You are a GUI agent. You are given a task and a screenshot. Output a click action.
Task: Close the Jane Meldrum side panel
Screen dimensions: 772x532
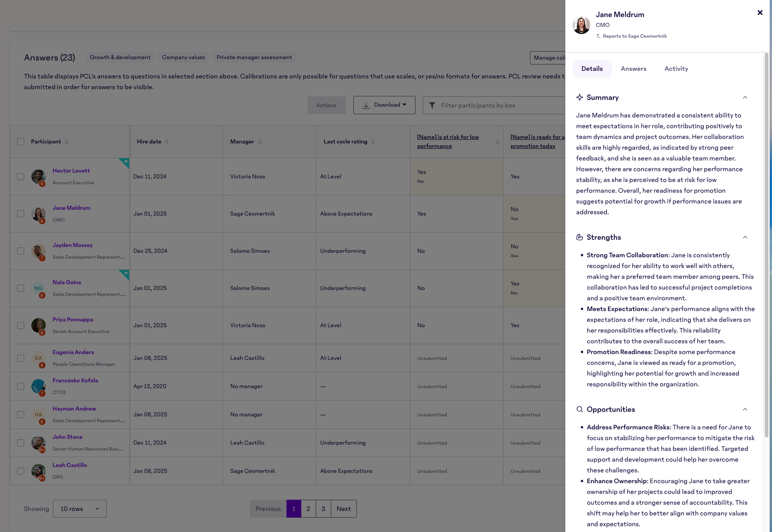[760, 13]
